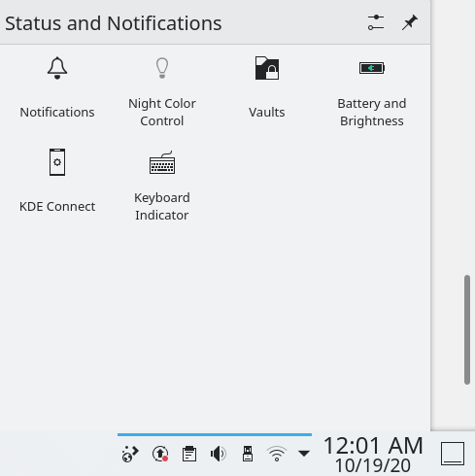
Task: Click the 10/19/20 date text
Action: (373, 465)
